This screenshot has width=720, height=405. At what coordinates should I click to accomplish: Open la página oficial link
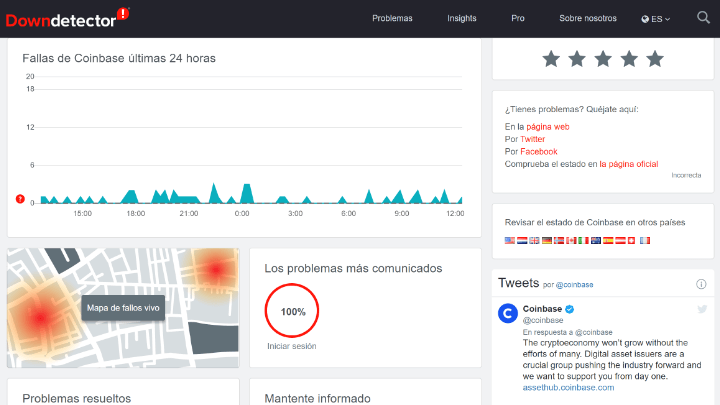[629, 164]
